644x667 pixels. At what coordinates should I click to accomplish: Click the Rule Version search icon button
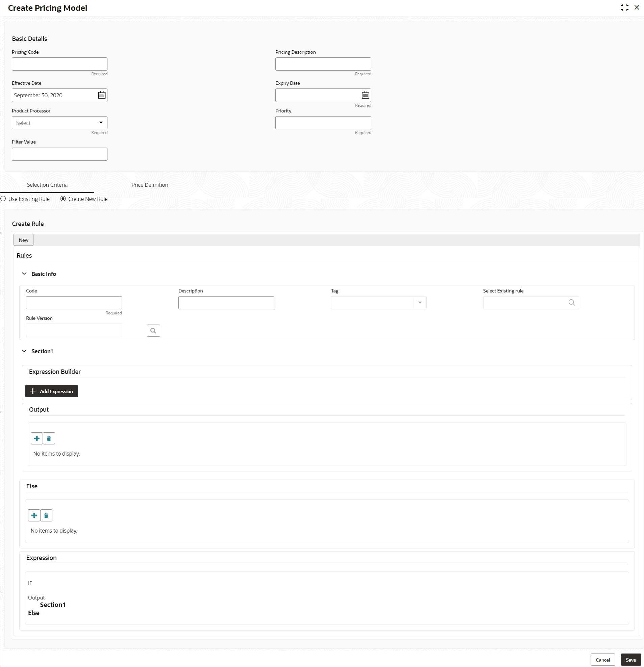tap(153, 330)
